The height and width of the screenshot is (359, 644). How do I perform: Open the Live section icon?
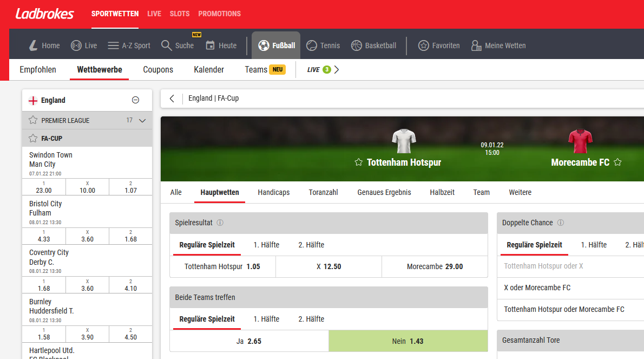[x=76, y=45]
